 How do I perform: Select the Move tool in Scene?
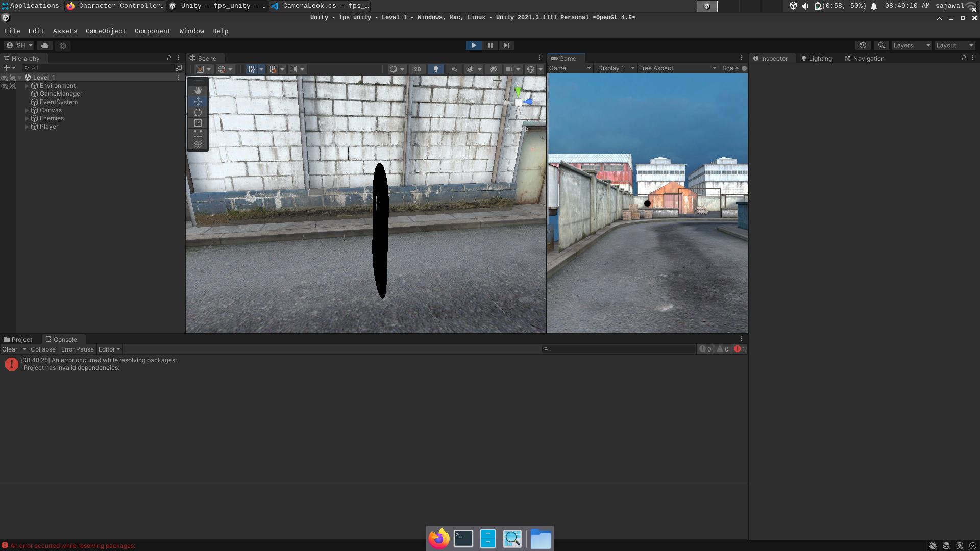pyautogui.click(x=198, y=102)
